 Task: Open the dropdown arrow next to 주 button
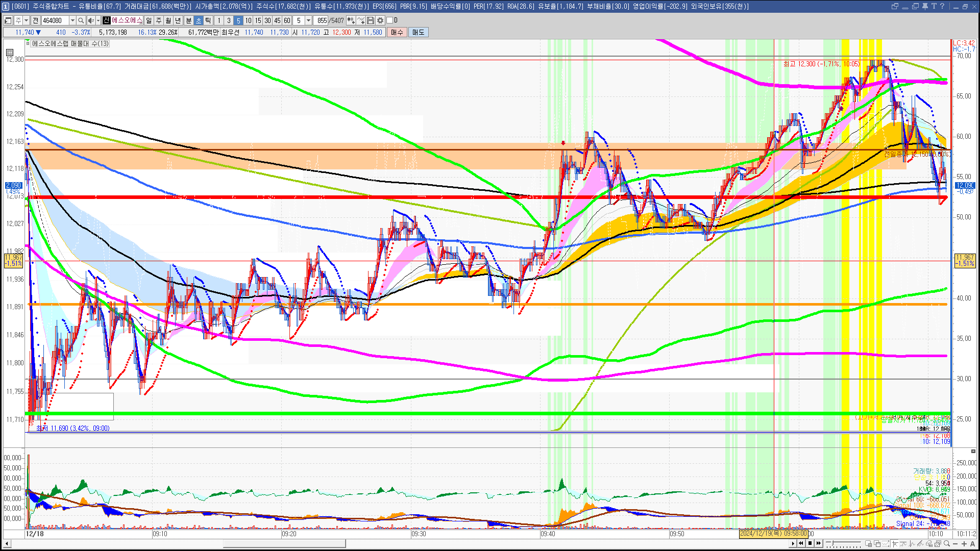click(27, 20)
